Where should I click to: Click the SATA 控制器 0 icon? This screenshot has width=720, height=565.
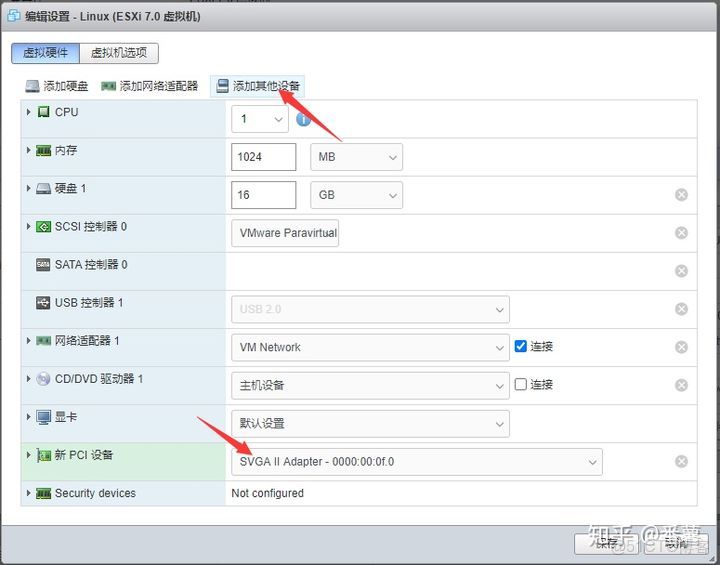(x=43, y=265)
